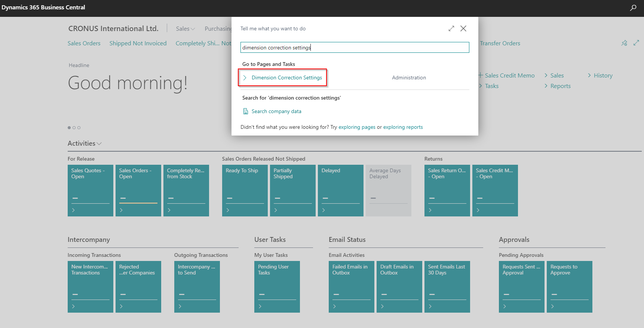Select the third headline carousel dot
The width and height of the screenshot is (644, 328).
(79, 128)
